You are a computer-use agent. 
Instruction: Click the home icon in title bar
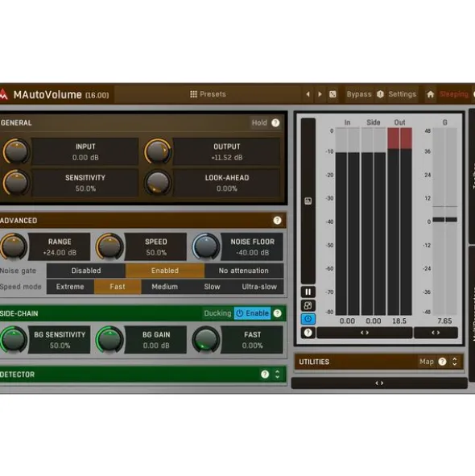[430, 94]
